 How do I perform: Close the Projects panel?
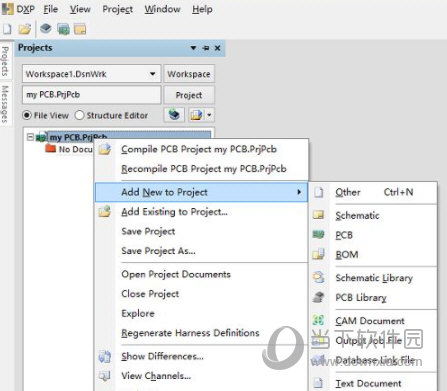217,48
